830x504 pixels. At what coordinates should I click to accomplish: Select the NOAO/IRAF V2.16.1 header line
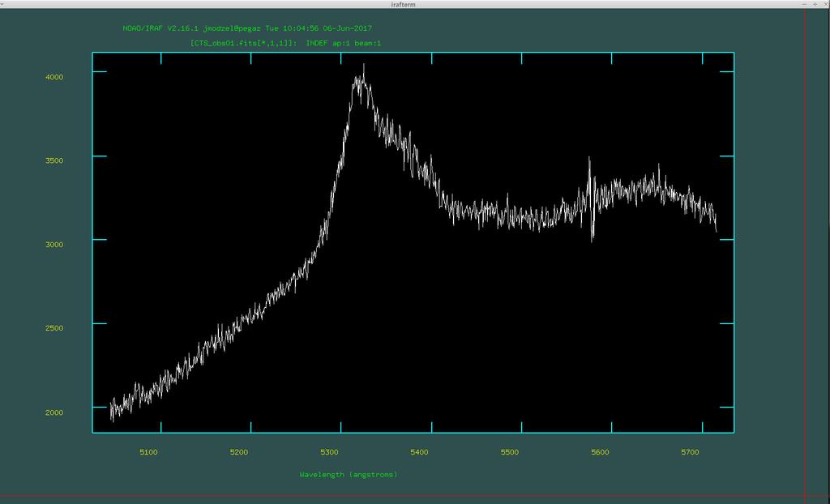tap(247, 28)
